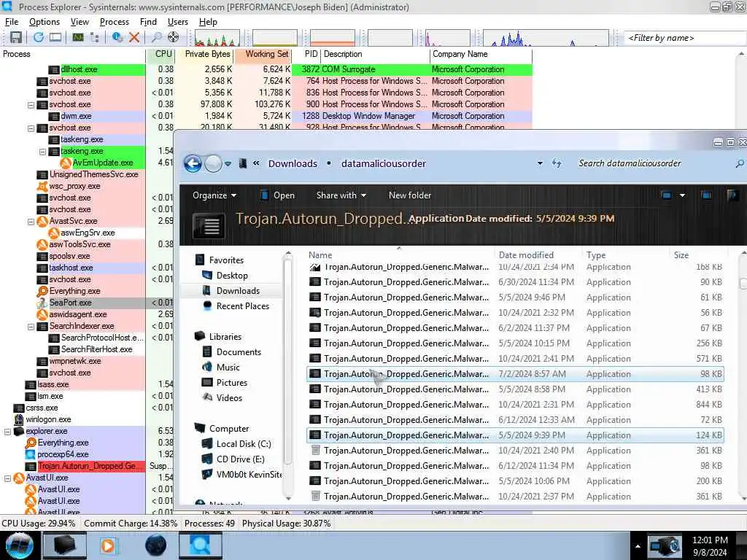Select the Trojan file dated 7/2/2024 8:57 AM
This screenshot has height=560, width=747.
(x=516, y=374)
